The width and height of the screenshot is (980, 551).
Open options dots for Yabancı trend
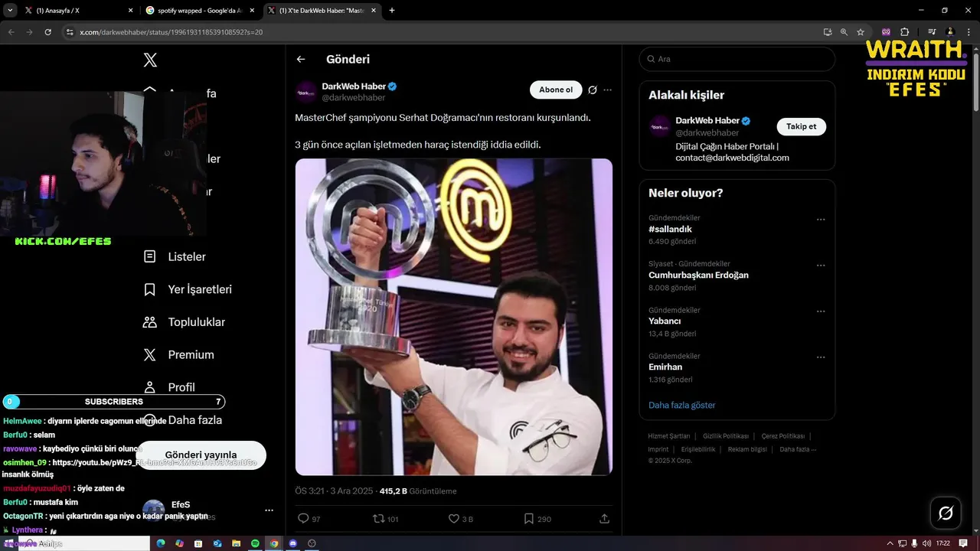[821, 311]
